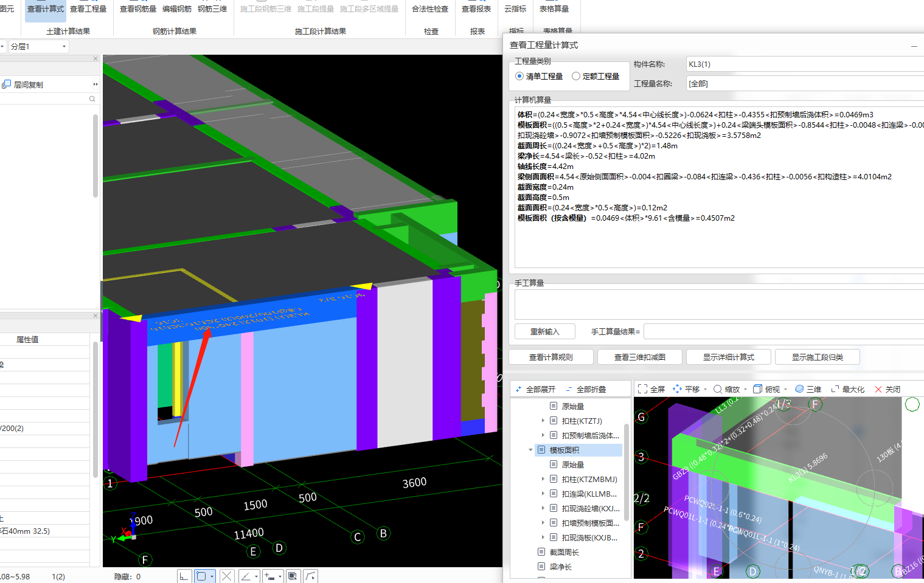This screenshot has width=924, height=583.
Task: Select the 缩放 zoom tool
Action: click(x=726, y=389)
